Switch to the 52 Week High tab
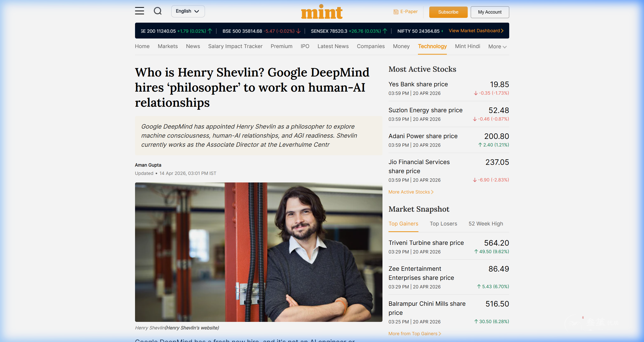The height and width of the screenshot is (342, 644). click(x=486, y=224)
